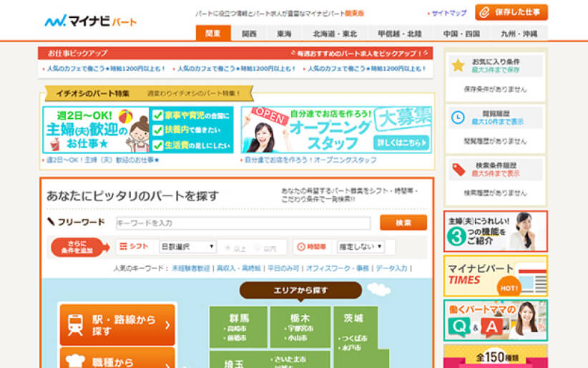Screen dimensions: 588x368
Task: Open the 自分達でお店を作ろう text link
Action: coord(310,160)
